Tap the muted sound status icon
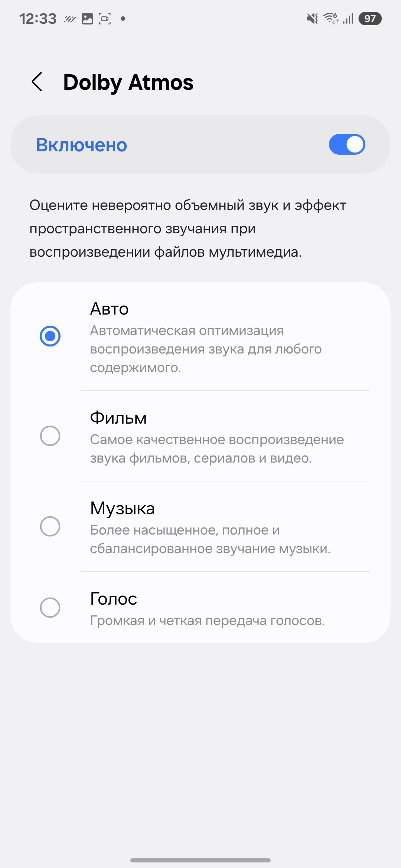 (312, 19)
